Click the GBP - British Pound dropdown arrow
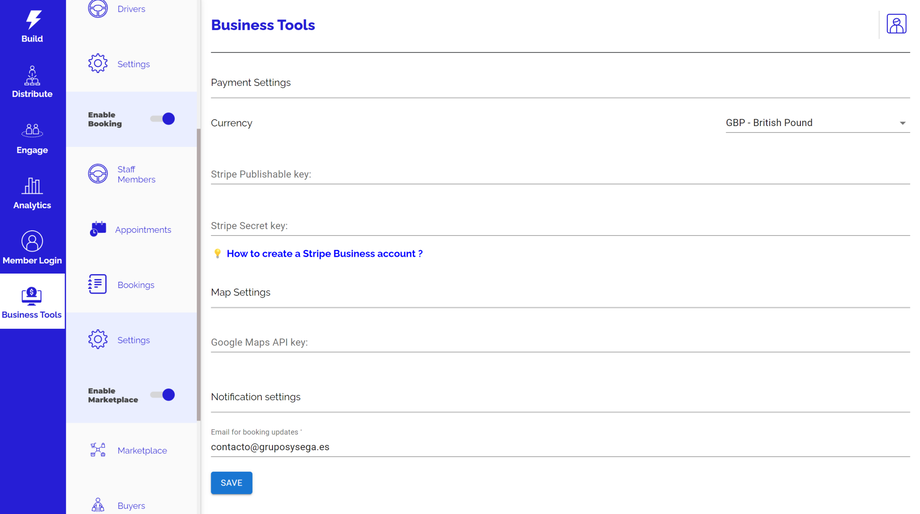The height and width of the screenshot is (514, 920). point(902,123)
